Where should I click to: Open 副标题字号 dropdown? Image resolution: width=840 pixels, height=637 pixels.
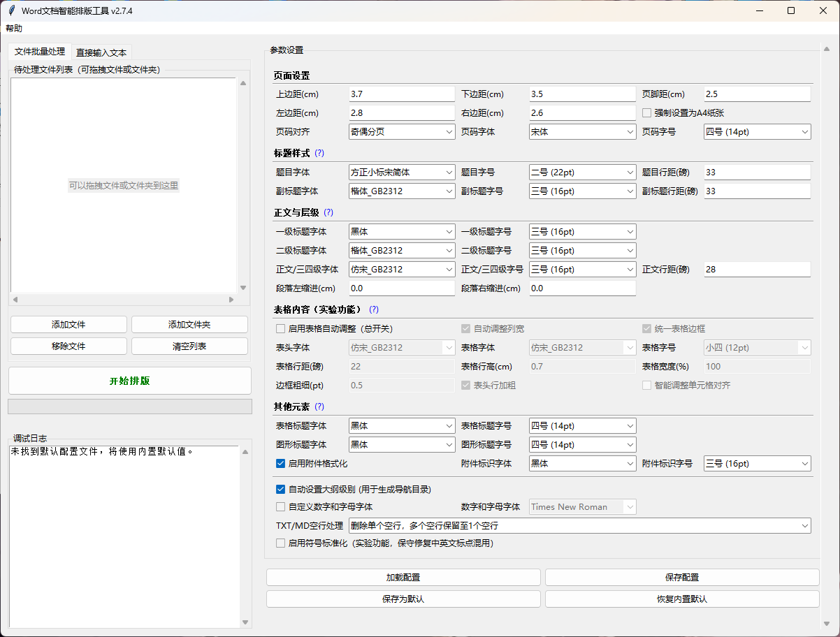[x=582, y=191]
